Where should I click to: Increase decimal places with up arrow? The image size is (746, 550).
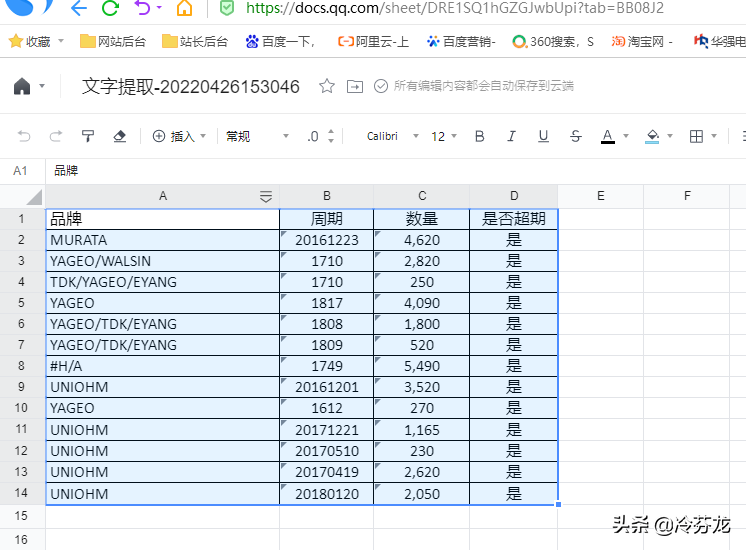(x=331, y=132)
